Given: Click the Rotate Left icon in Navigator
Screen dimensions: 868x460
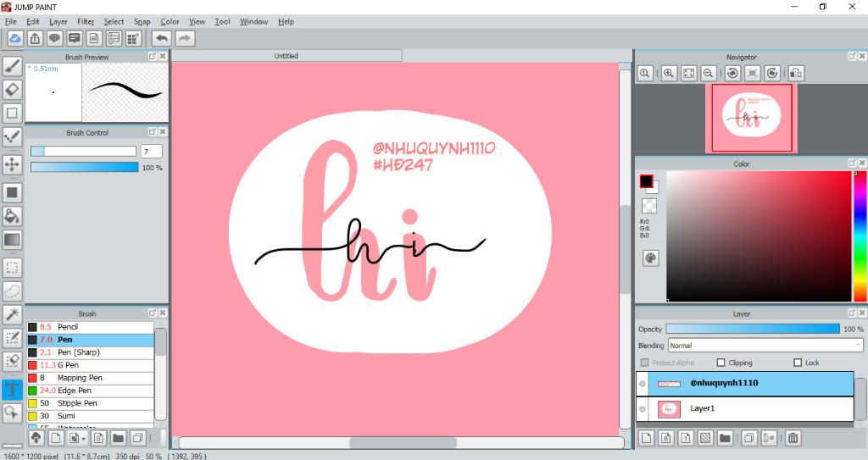Looking at the screenshot, I should tap(733, 73).
